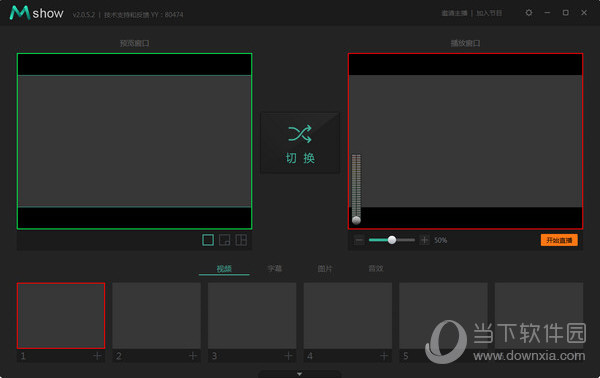This screenshot has height=378, width=600.
Task: Select video slot 2 thumbnail
Action: coord(157,316)
